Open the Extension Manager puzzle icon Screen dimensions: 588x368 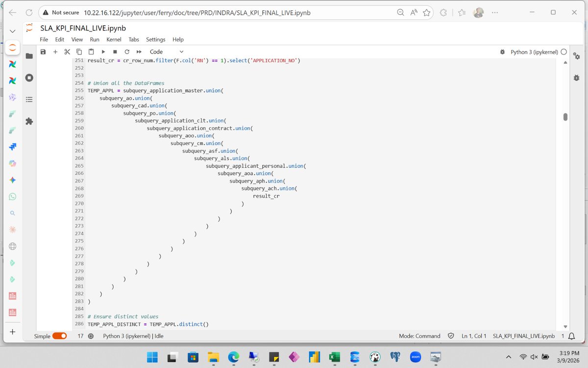(29, 121)
